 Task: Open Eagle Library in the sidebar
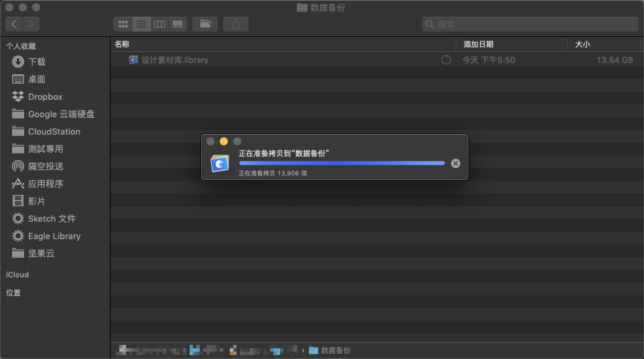click(54, 236)
